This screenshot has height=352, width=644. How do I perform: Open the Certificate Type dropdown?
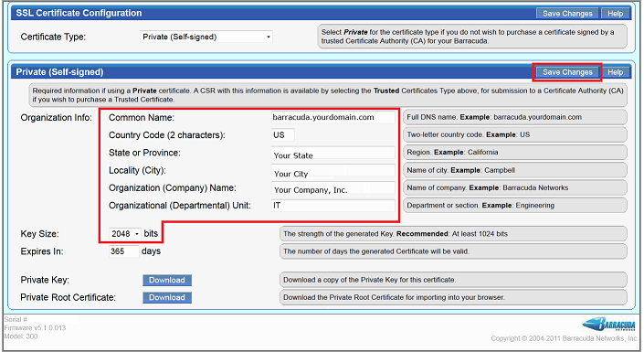point(206,37)
